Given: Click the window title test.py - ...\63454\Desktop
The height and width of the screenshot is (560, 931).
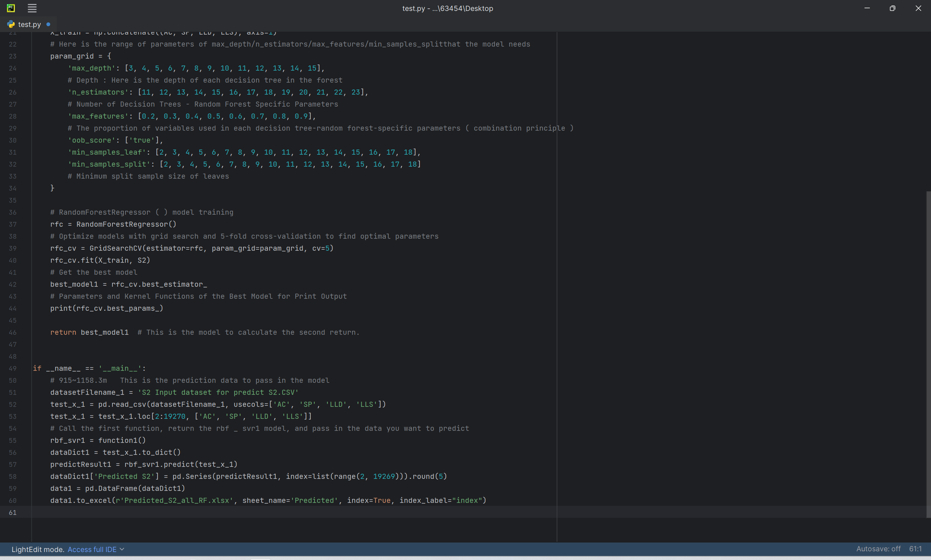Looking at the screenshot, I should pyautogui.click(x=447, y=8).
